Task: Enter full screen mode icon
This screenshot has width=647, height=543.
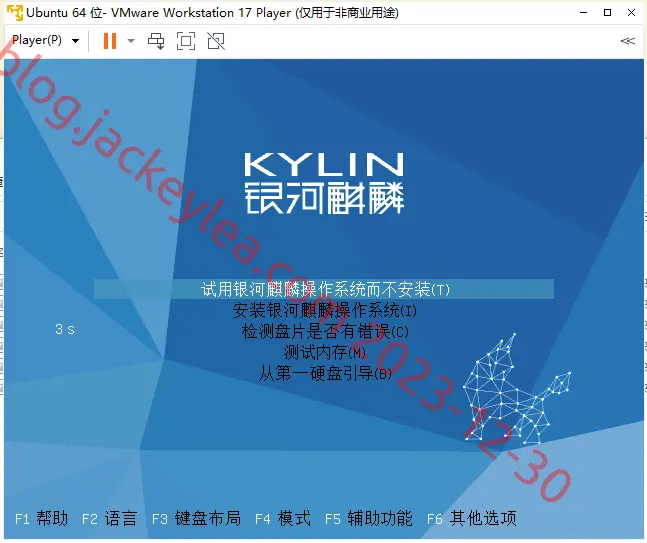Action: (x=186, y=41)
